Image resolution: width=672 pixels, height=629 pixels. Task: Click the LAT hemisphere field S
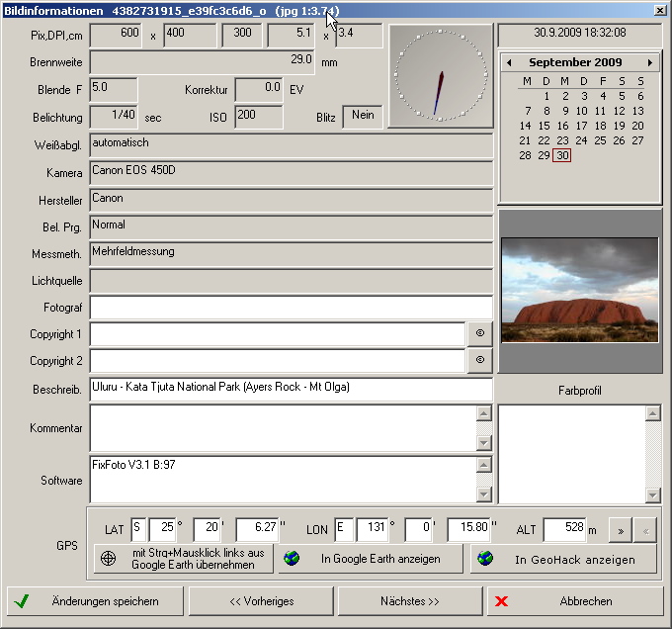pos(138,529)
